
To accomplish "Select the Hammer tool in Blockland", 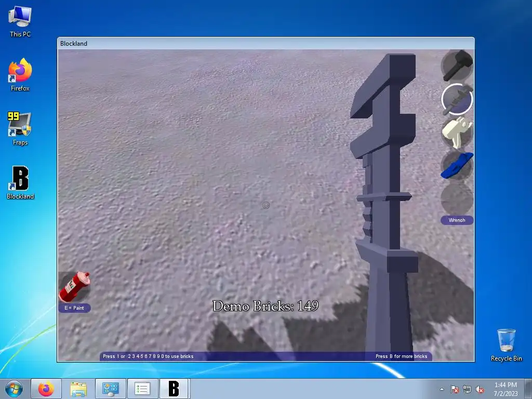I will click(457, 65).
